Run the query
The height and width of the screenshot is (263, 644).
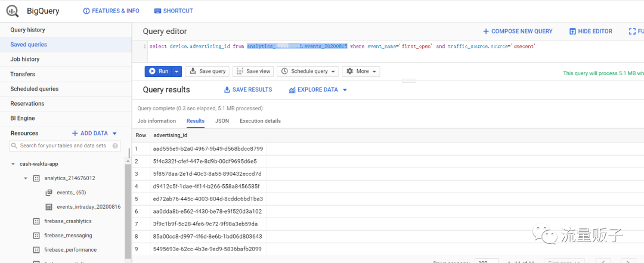tap(158, 72)
